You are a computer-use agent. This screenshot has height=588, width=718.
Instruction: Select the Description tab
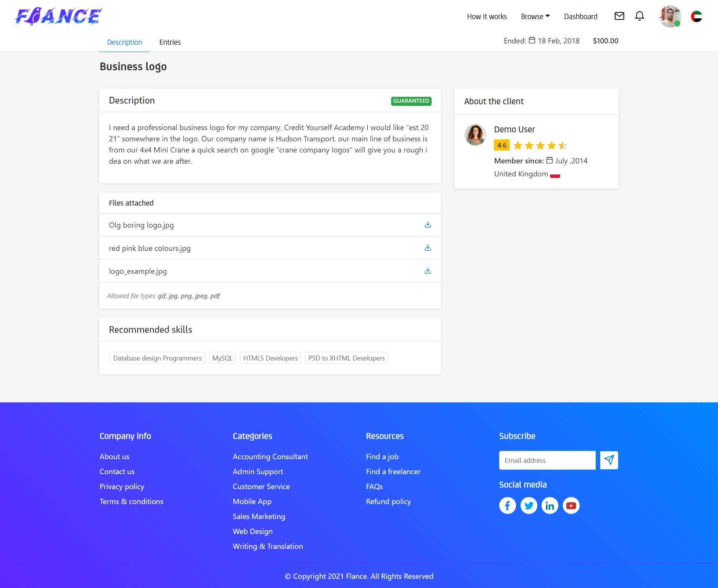pos(125,42)
